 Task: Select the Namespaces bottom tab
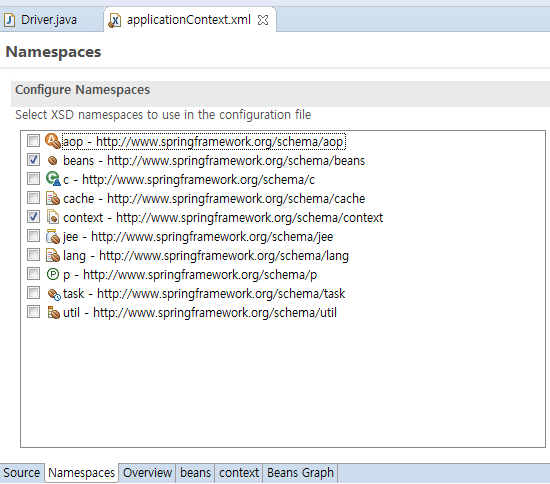(x=81, y=472)
